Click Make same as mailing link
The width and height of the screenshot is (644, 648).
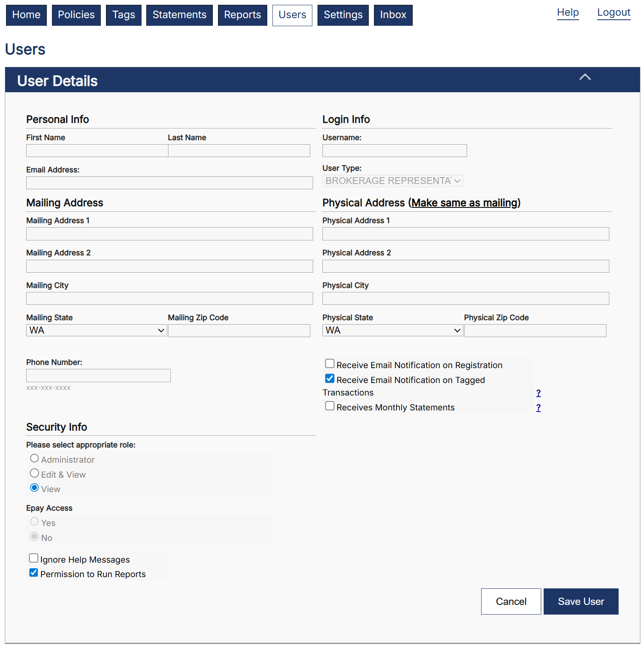[464, 203]
